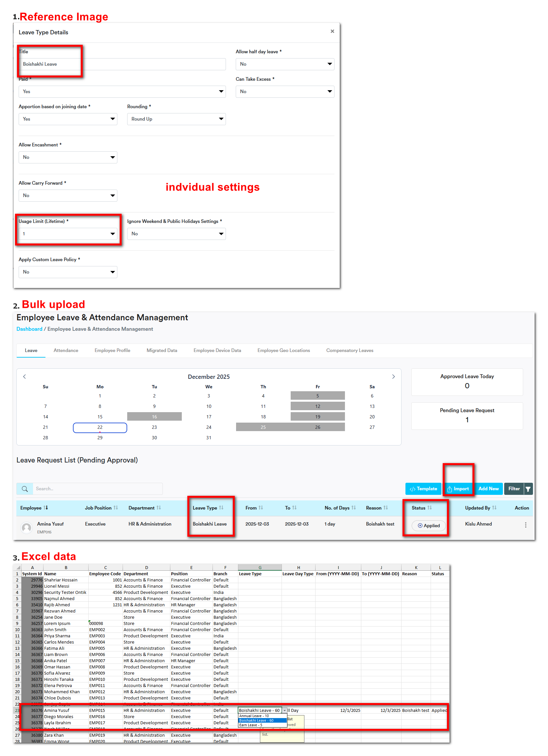
Task: Go to next month in calendar
Action: [x=393, y=376]
